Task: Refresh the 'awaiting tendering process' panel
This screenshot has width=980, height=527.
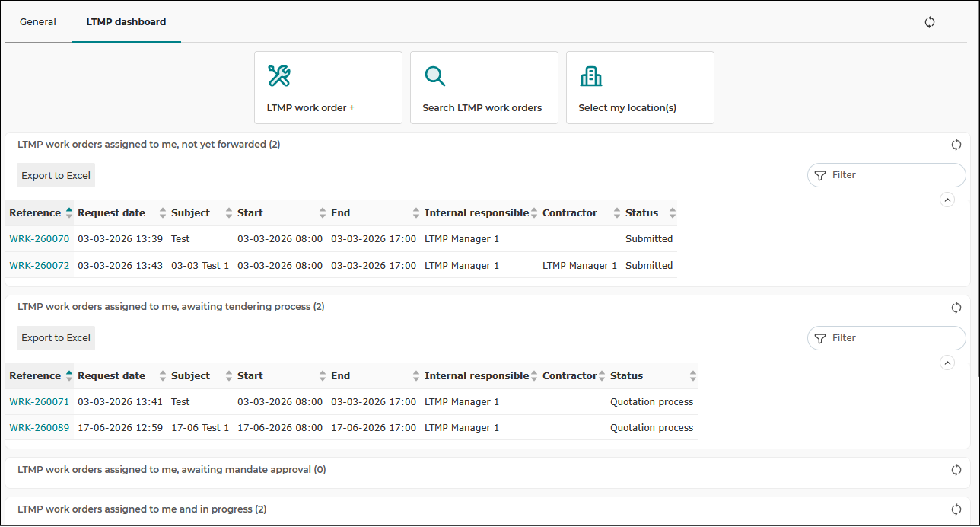Action: 956,308
